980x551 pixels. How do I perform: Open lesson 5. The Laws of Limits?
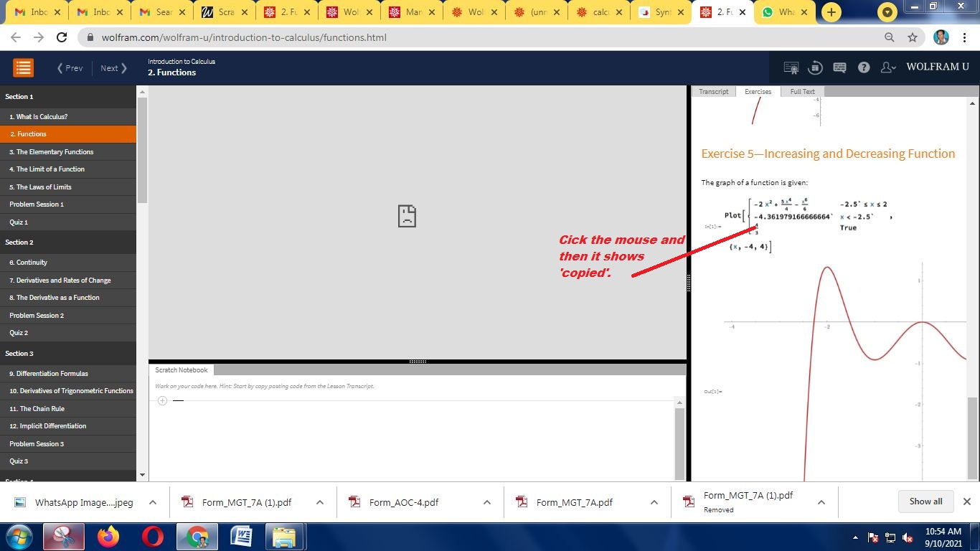click(x=68, y=187)
